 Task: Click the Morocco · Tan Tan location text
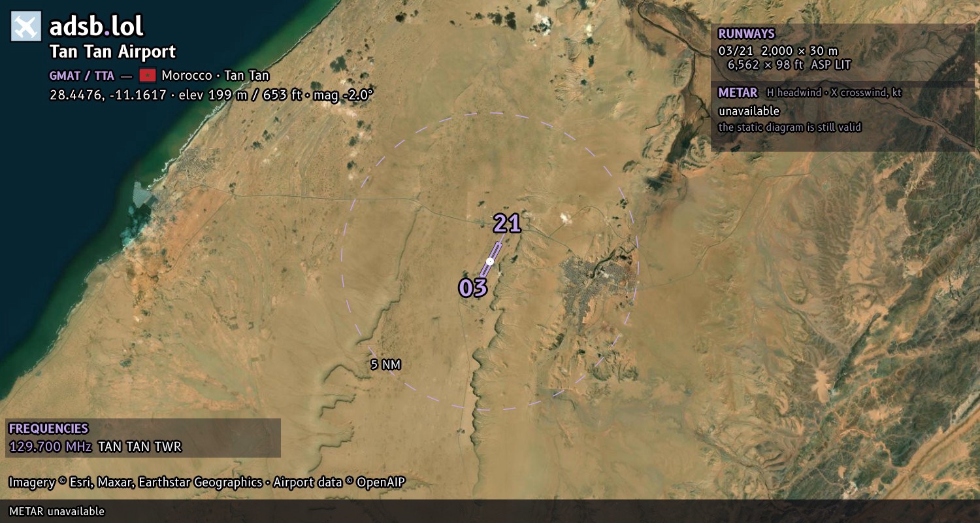216,75
